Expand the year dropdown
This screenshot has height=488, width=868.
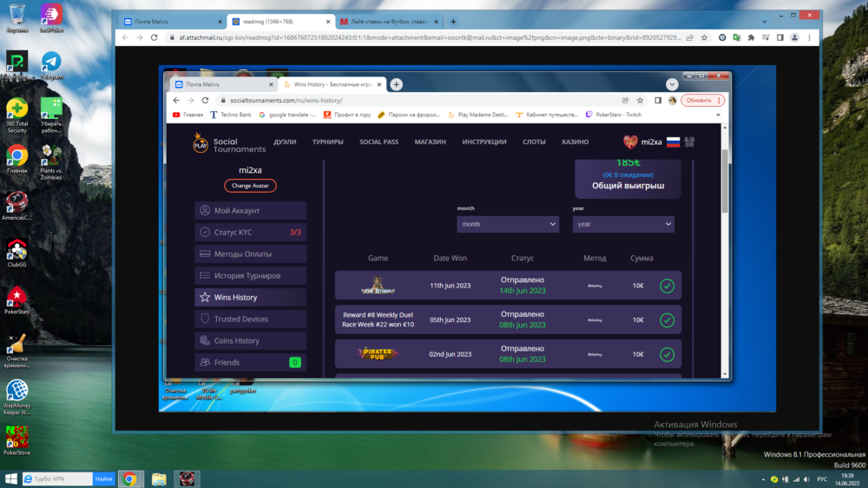pos(623,224)
